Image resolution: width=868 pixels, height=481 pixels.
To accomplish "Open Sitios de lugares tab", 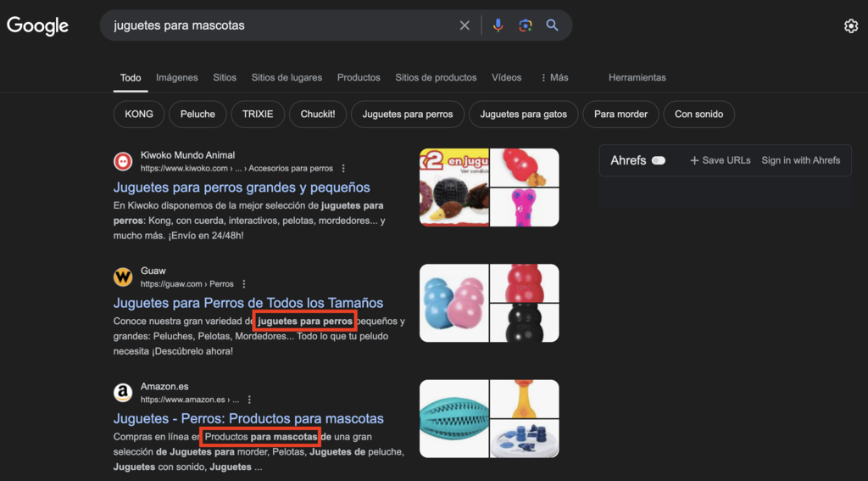I will 287,77.
